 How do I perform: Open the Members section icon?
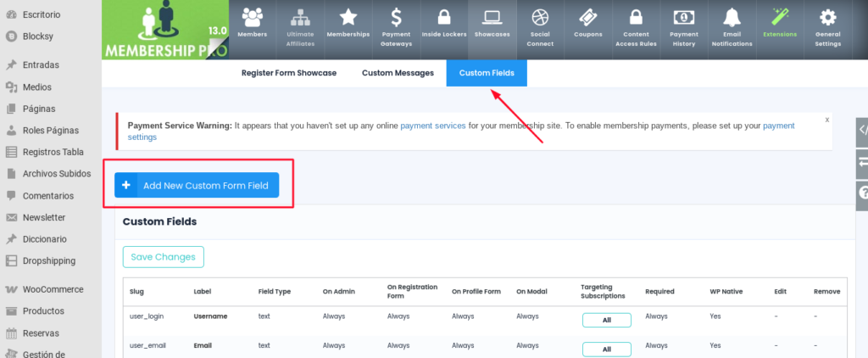click(253, 17)
